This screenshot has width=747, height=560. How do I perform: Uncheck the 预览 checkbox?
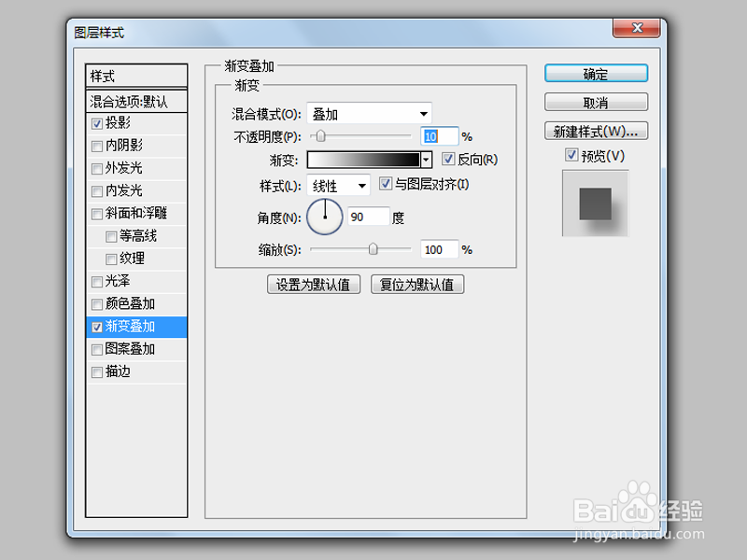point(571,155)
